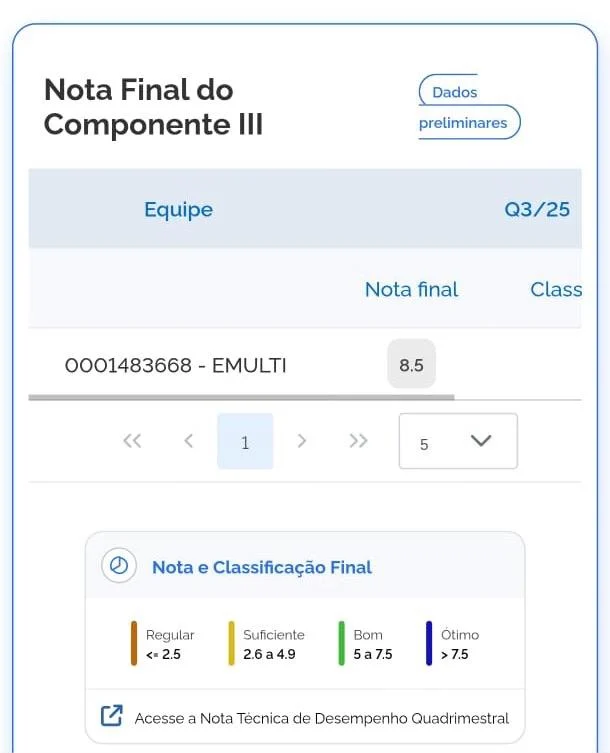Open Nota Técnica de Desempenho Quadrimestral link
The height and width of the screenshot is (753, 610).
click(x=321, y=718)
